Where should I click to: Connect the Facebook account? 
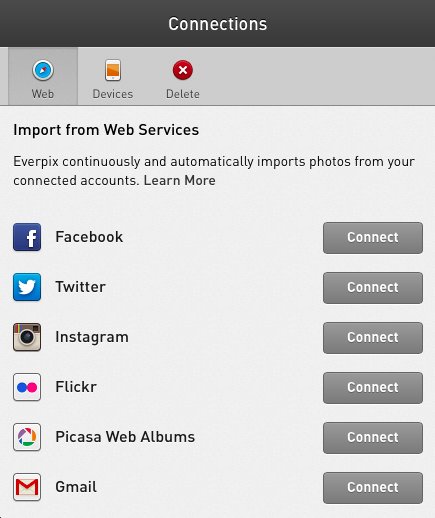tap(373, 238)
